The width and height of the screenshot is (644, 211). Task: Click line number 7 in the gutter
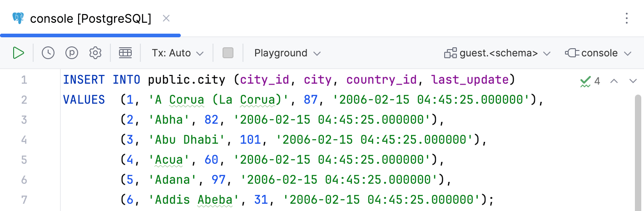pos(24,199)
